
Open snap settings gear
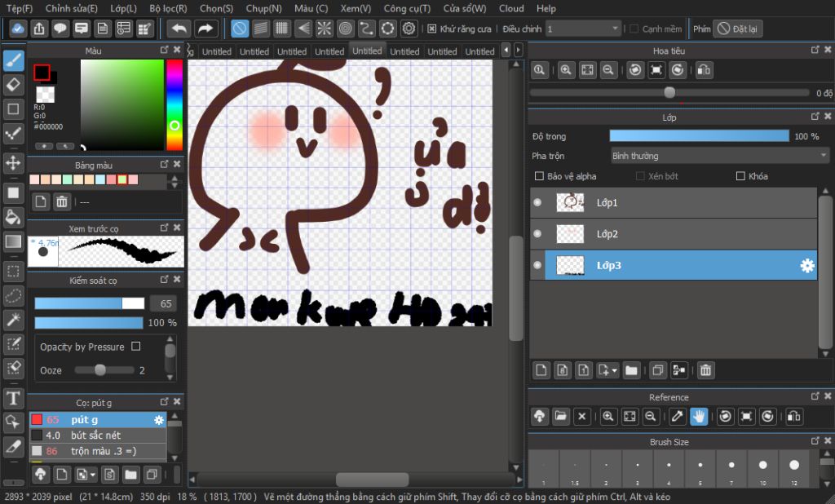point(409,29)
